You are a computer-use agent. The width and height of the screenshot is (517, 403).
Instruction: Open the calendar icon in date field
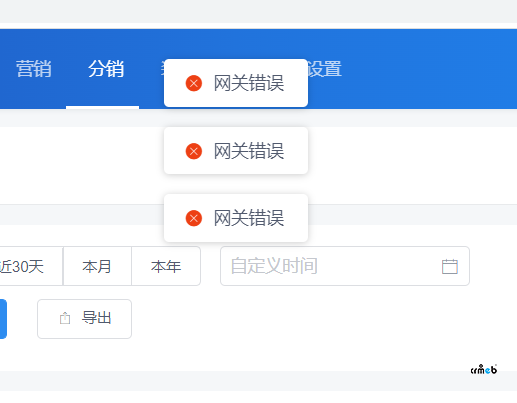pos(450,266)
